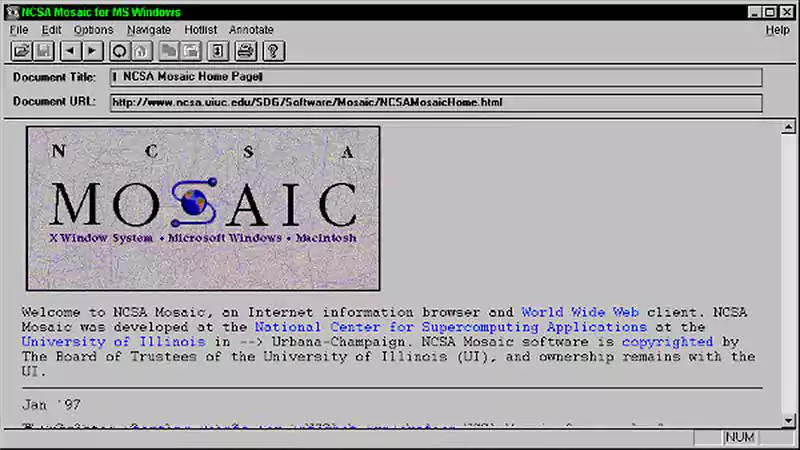Screen dimensions: 800x450
Task: Click in the Document URL field
Action: pyautogui.click(x=436, y=103)
